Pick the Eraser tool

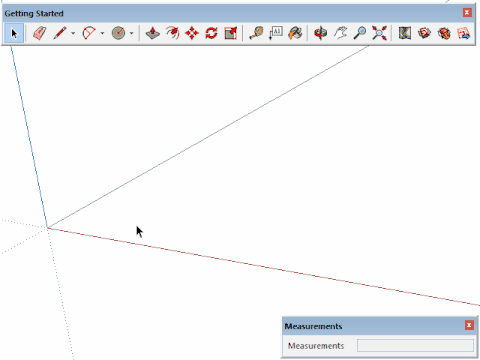[x=40, y=33]
